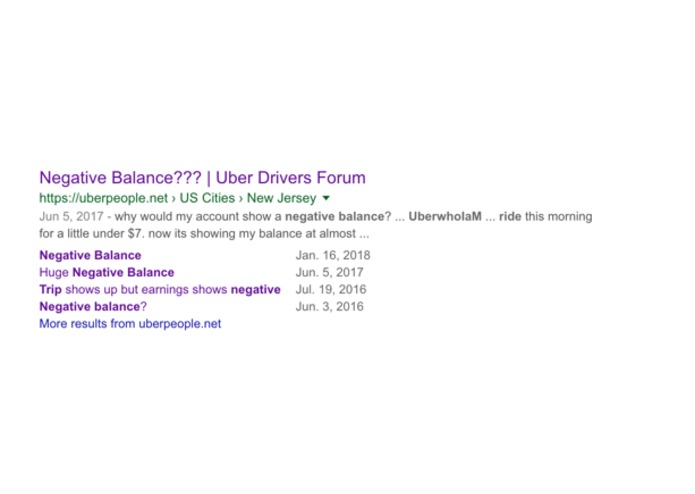Open the 'Negative Balance??? | Uber Drivers Forum' result
695x494 pixels.
[x=202, y=178]
